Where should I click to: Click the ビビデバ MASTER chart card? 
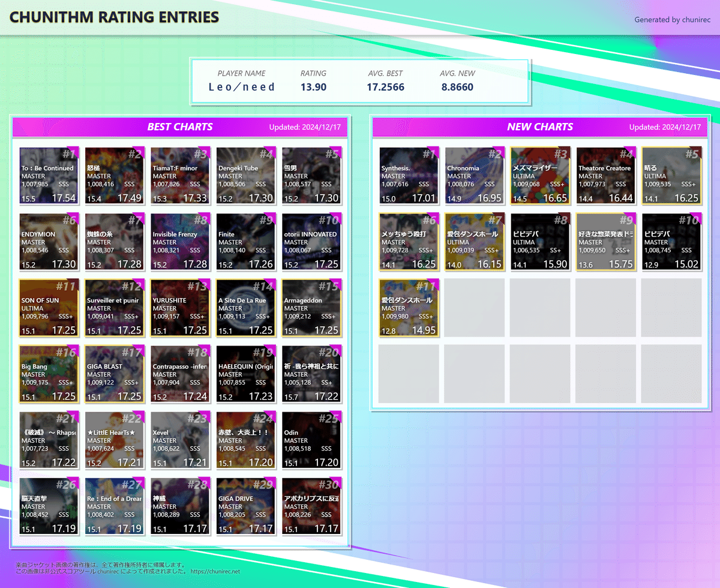click(671, 242)
